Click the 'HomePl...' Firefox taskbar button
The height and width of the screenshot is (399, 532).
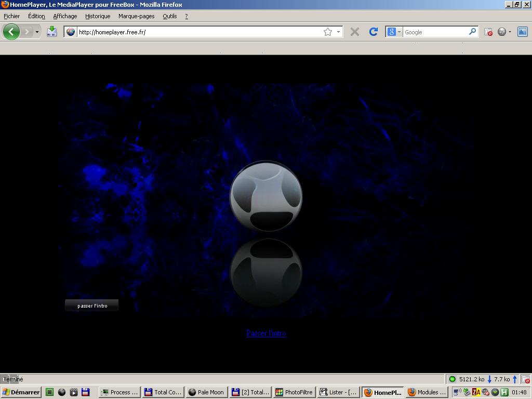(x=382, y=392)
